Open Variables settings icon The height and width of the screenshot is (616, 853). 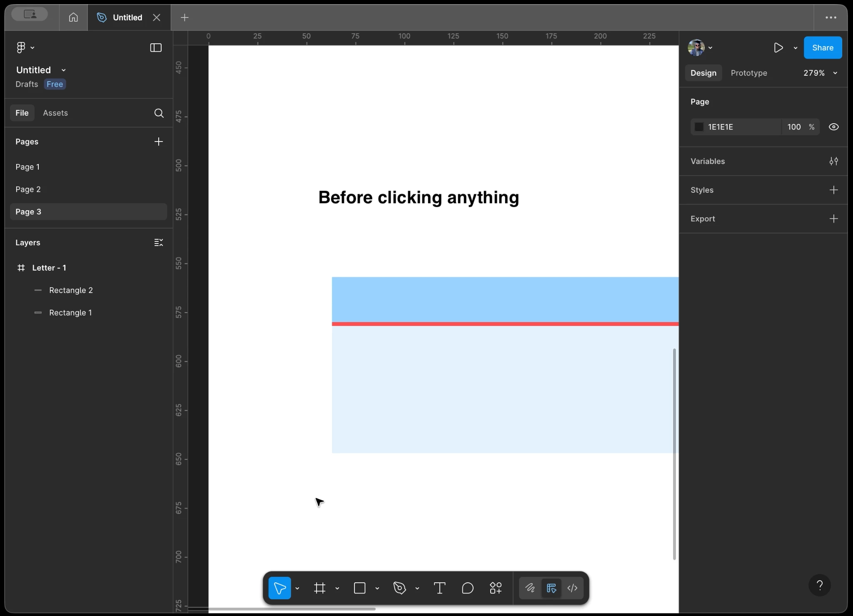point(833,161)
